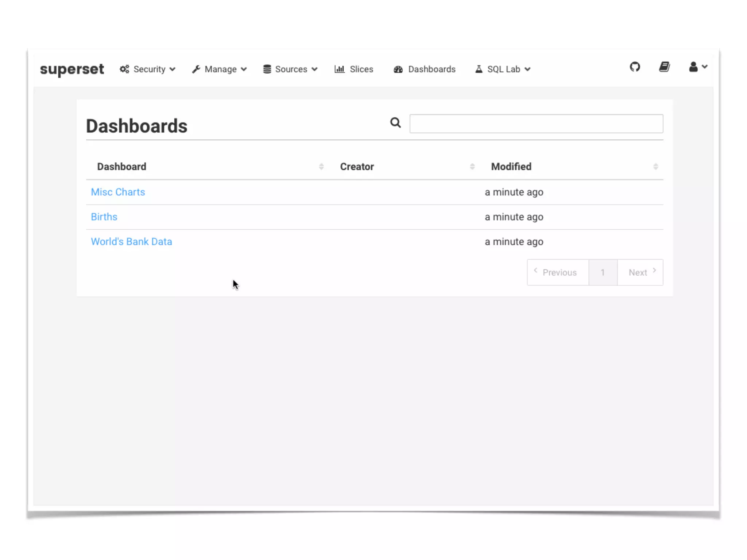The height and width of the screenshot is (560, 747).
Task: Open the Births dashboard link
Action: pyautogui.click(x=104, y=217)
